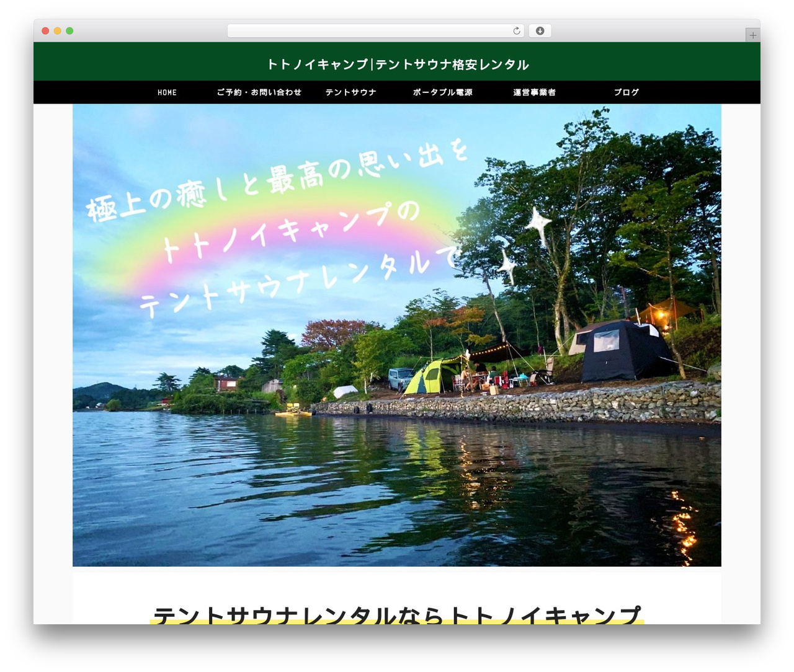Screen dimensions: 794x672
Task: Click the site title トトノイキャンプ|テントサウナ格安レンタル
Action: [x=398, y=64]
